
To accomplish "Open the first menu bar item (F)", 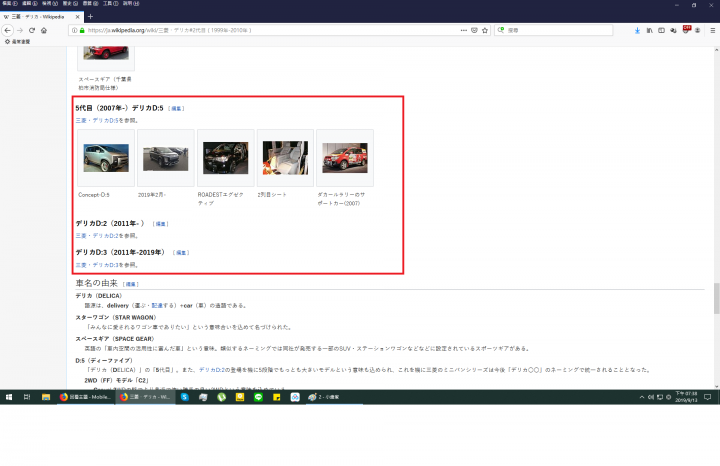I will coord(10,3).
